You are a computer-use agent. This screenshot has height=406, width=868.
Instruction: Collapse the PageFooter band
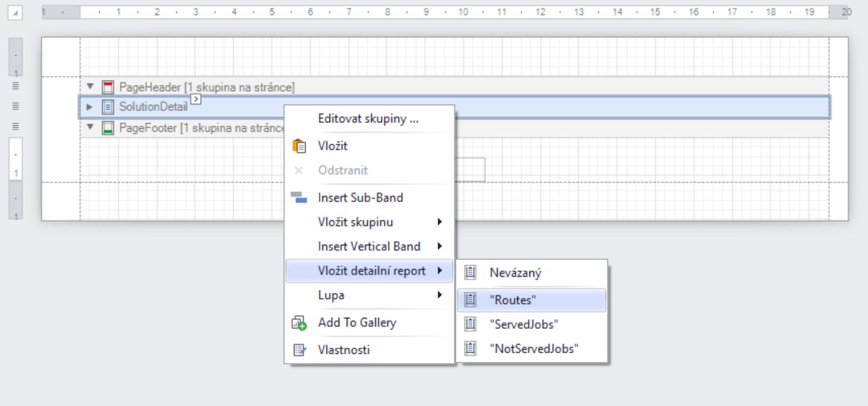pos(90,128)
